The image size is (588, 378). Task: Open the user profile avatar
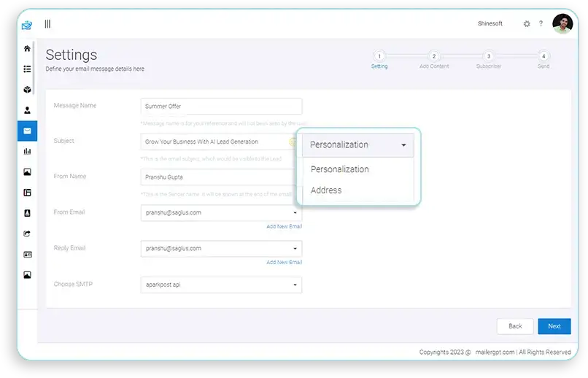tap(562, 24)
